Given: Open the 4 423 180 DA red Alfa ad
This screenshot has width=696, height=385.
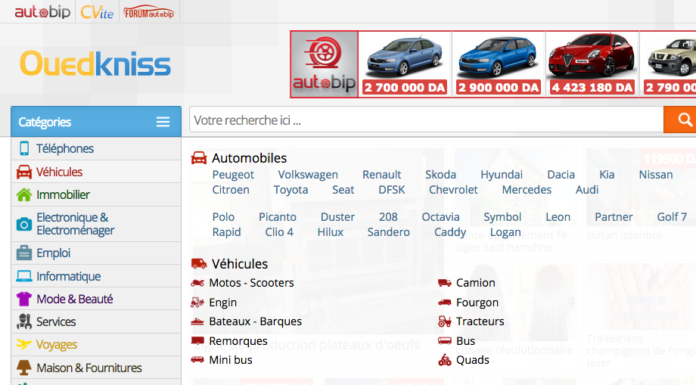Looking at the screenshot, I should (x=592, y=64).
